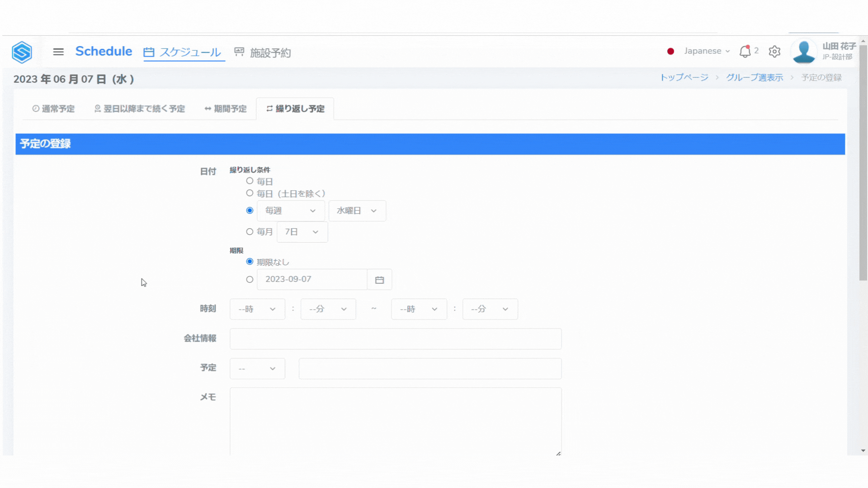Switch to the 通常予定 tab
868x488 pixels.
(53, 109)
